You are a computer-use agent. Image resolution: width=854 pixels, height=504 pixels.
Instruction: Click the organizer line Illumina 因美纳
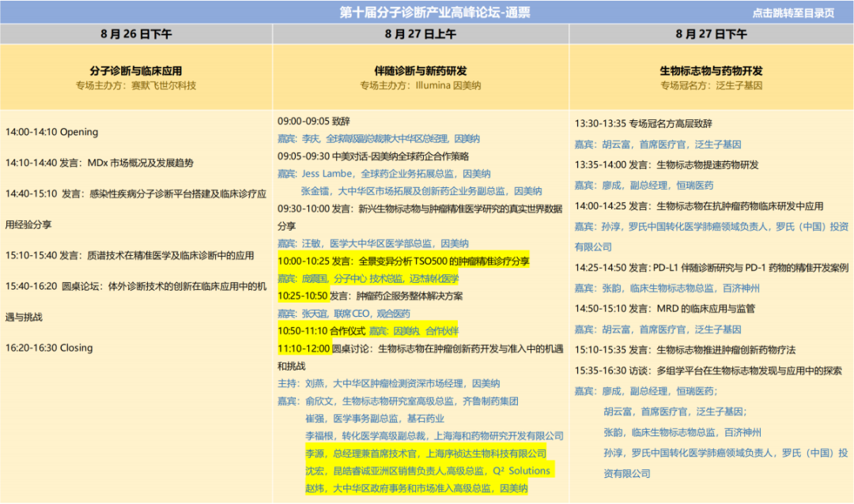421,85
